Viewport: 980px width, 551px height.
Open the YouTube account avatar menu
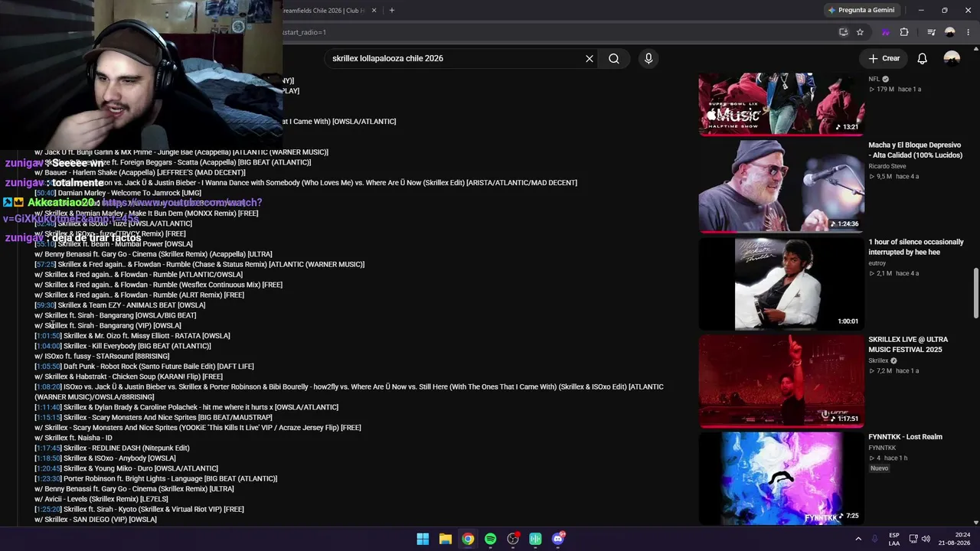pyautogui.click(x=952, y=58)
